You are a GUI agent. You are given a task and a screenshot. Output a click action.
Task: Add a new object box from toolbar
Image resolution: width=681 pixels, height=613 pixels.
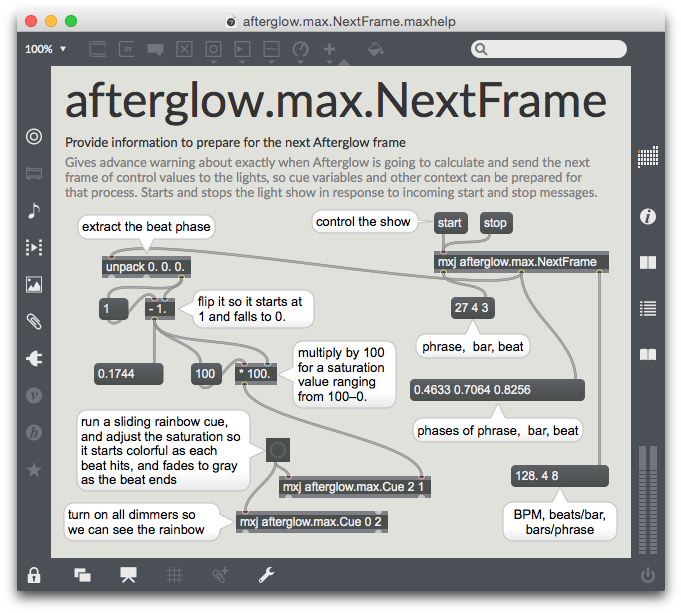97,49
